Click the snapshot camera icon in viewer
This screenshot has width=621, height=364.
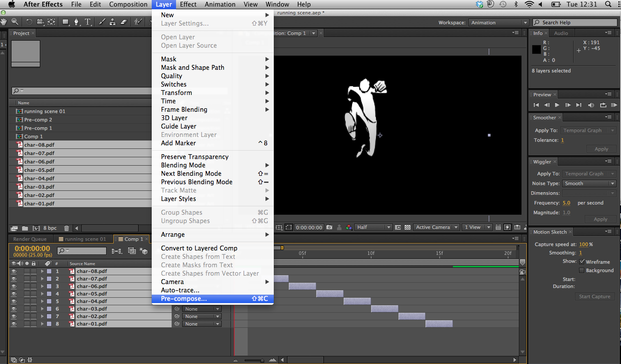[x=330, y=227]
